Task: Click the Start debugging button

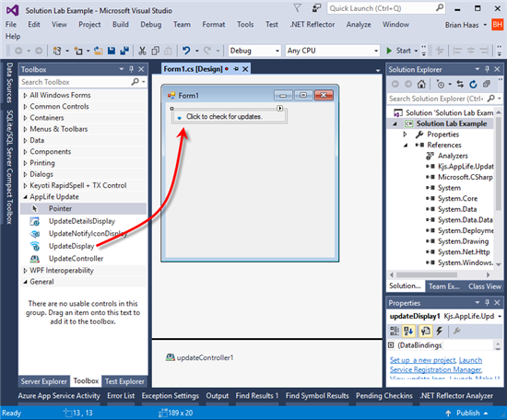Action: pos(400,51)
